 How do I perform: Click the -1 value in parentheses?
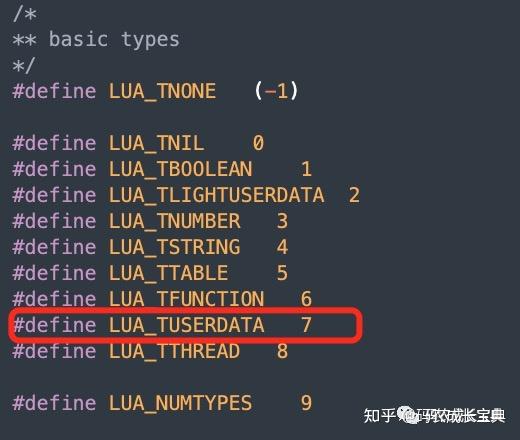click(x=276, y=91)
